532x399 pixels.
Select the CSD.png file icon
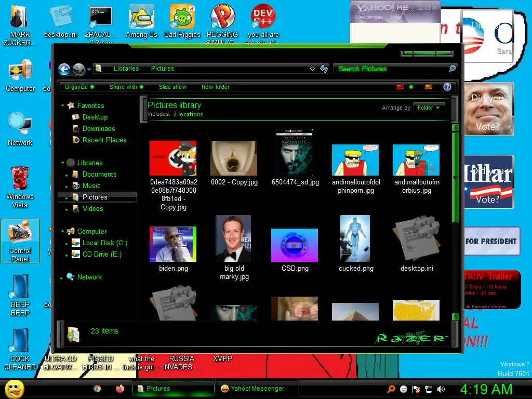coord(295,245)
